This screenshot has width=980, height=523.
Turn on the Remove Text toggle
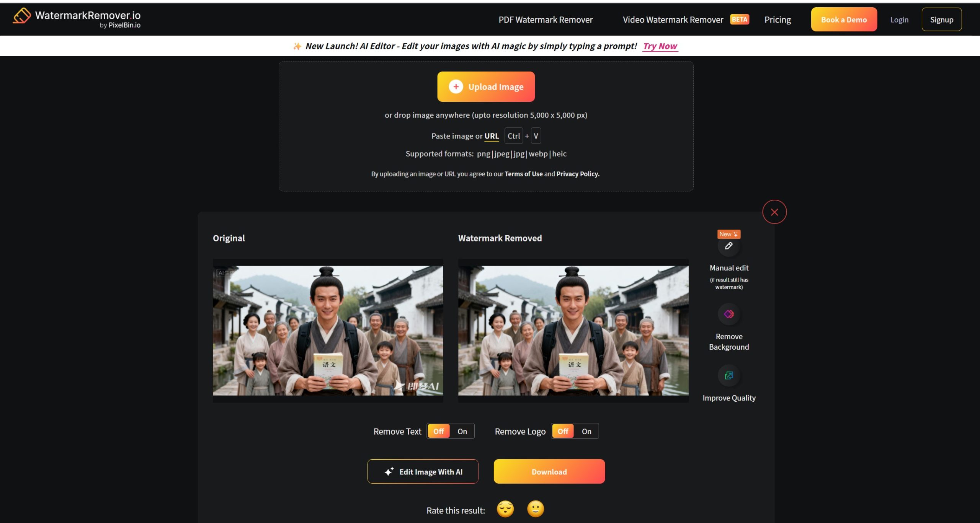click(x=462, y=431)
